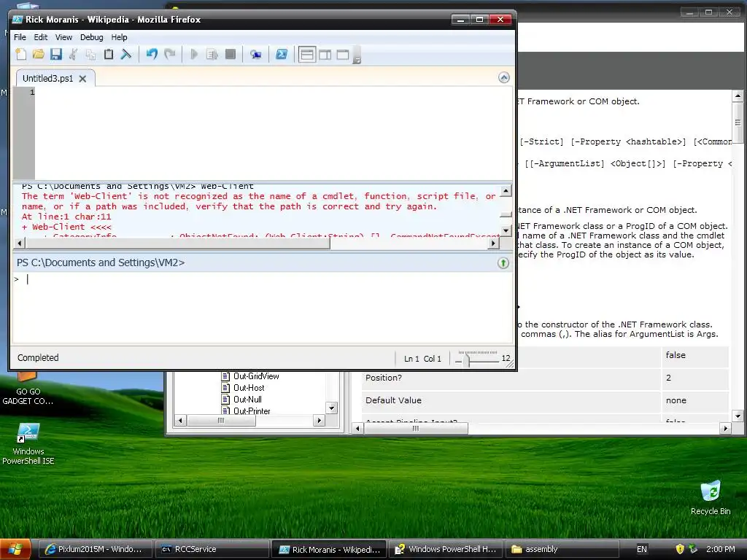Screen dimensions: 747x560
Task: Switch to Pixlum2015M taskbar window
Action: click(x=94, y=549)
